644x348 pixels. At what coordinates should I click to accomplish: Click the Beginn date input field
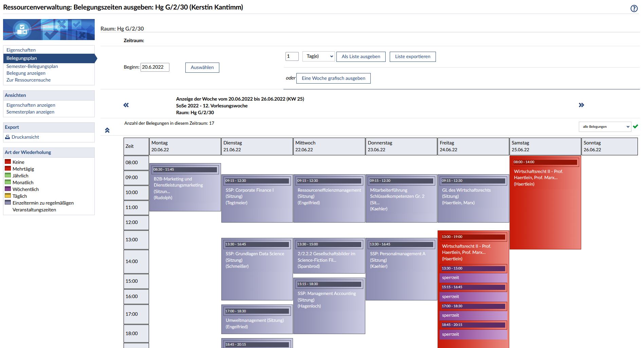155,67
